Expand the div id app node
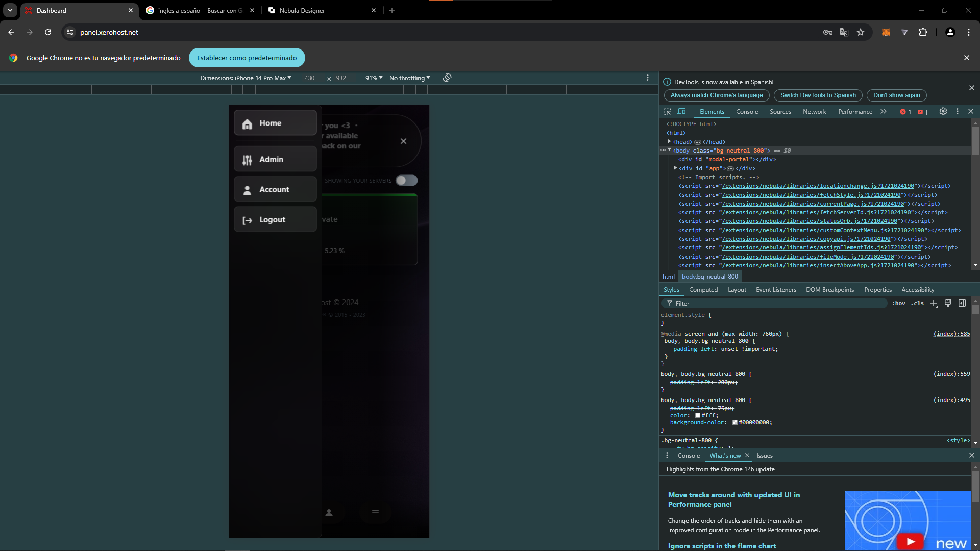The image size is (980, 551). coord(675,168)
